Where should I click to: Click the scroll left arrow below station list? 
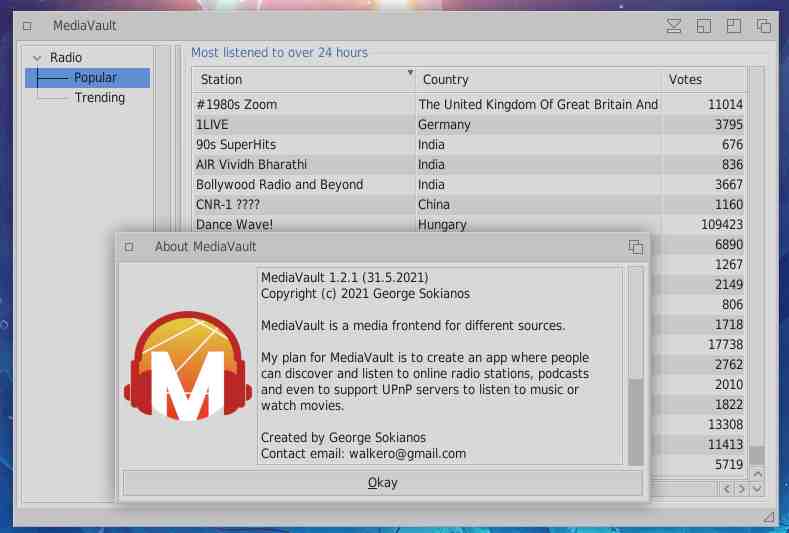727,489
